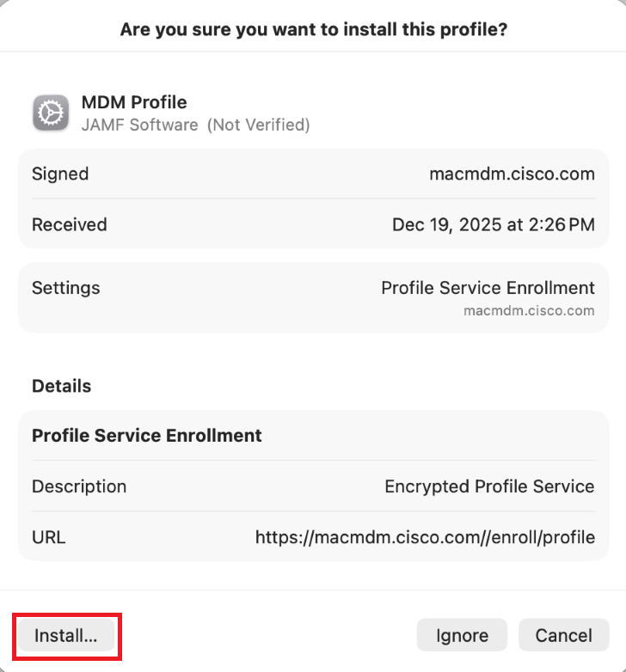Viewport: 626px width, 672px height.
Task: Click the Details section heading
Action: pyautogui.click(x=61, y=387)
